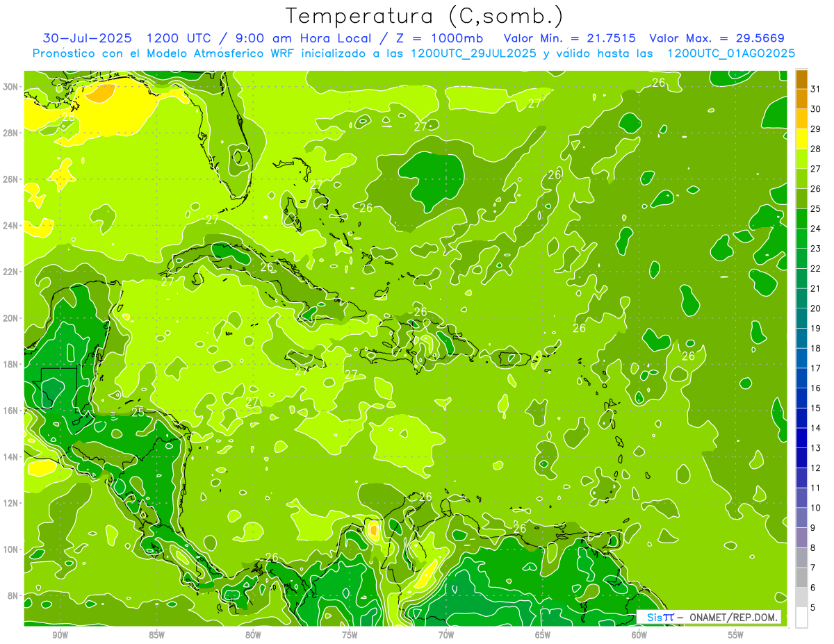Click color scale label "15"
The height and width of the screenshot is (644, 834).
coord(816,408)
